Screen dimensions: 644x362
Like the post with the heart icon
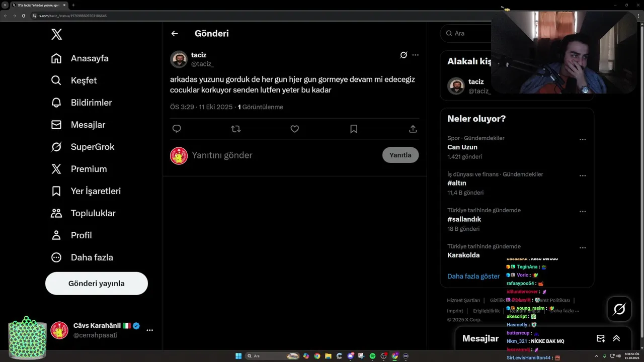(x=295, y=129)
